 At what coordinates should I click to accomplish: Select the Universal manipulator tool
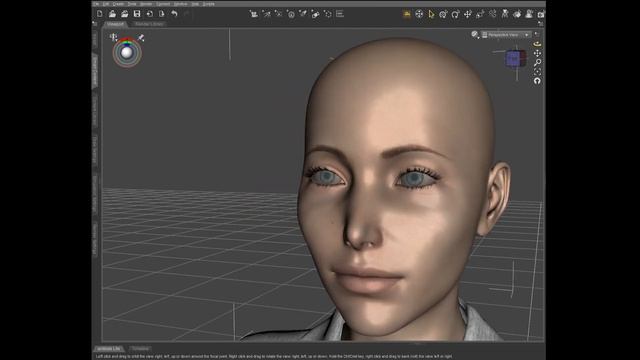pyautogui.click(x=443, y=14)
